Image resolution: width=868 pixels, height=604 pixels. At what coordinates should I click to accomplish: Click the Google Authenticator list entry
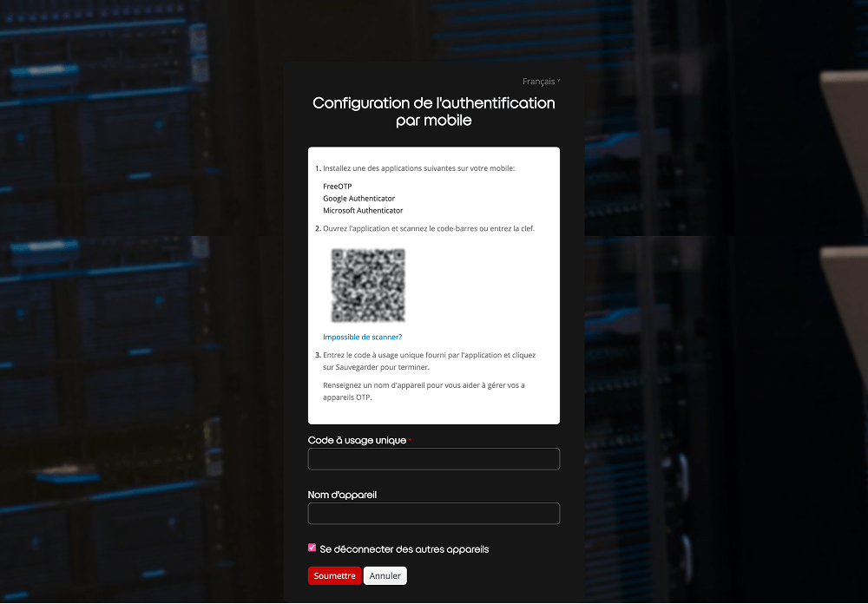358,198
